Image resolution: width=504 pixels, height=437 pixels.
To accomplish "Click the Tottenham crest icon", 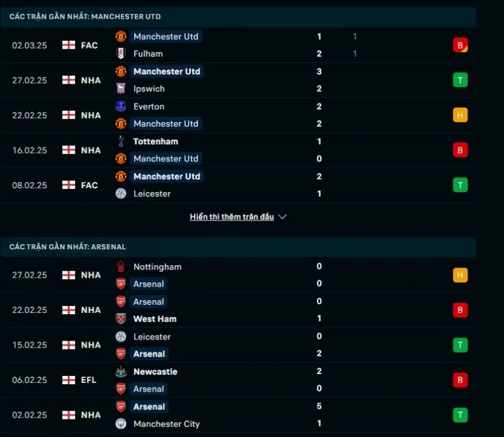I will [121, 142].
